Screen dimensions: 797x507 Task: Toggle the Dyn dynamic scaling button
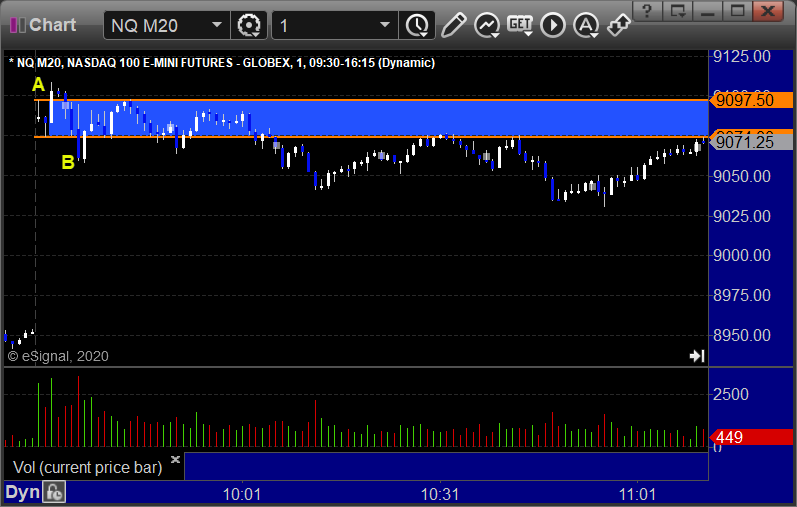click(22, 492)
